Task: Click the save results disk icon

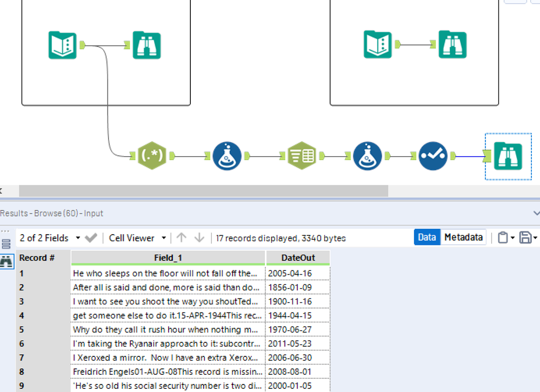Action: tap(525, 238)
